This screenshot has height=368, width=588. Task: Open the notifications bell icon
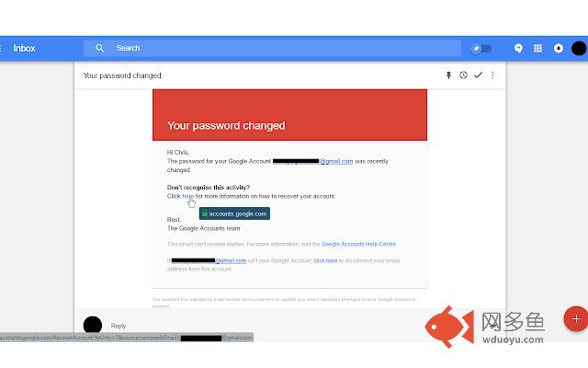point(558,48)
